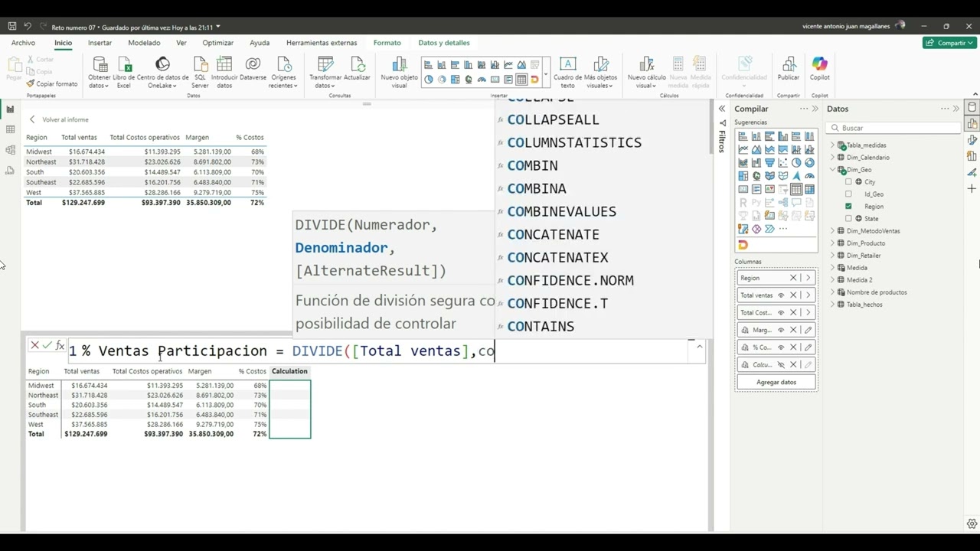This screenshot has height=551, width=980.
Task: Insert a Cuadro de texto
Action: 567,73
